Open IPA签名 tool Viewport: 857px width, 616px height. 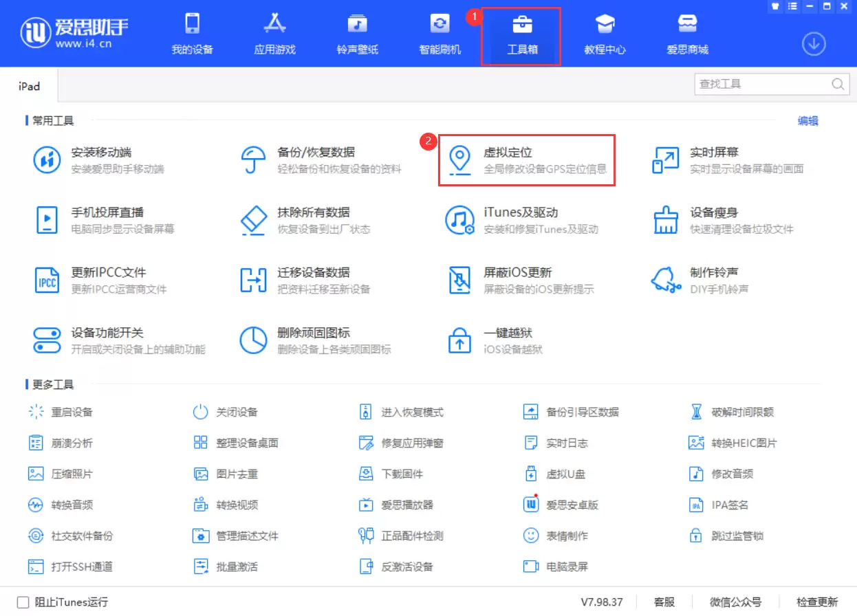(719, 505)
